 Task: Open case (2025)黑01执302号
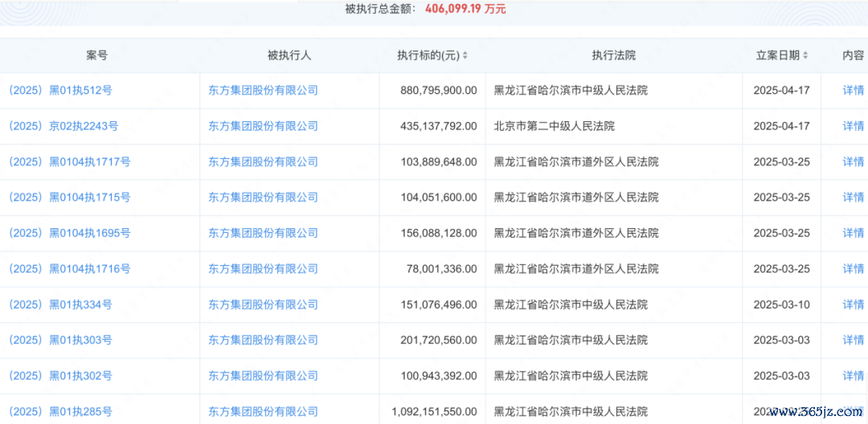pos(60,376)
